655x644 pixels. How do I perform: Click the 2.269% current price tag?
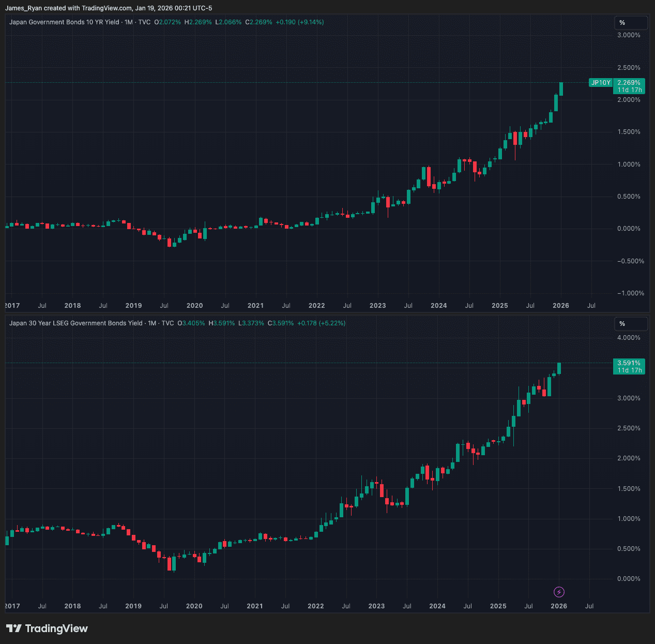[629, 83]
